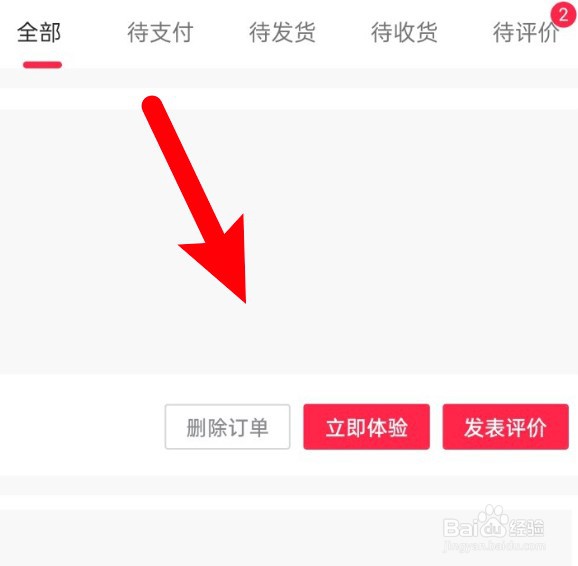Tap the red arrow's rounded tail end
Viewport: 578px width, 566px height.
152,105
